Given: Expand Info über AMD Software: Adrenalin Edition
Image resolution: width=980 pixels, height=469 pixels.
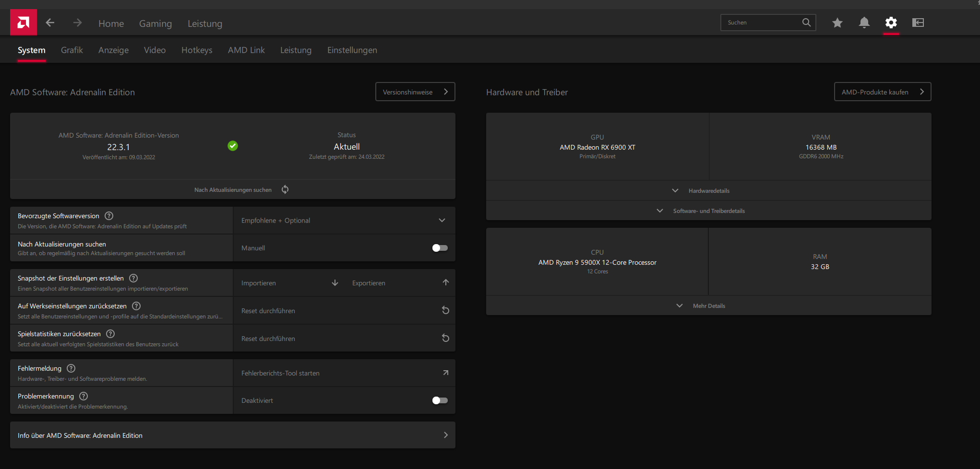Looking at the screenshot, I should click(x=233, y=435).
